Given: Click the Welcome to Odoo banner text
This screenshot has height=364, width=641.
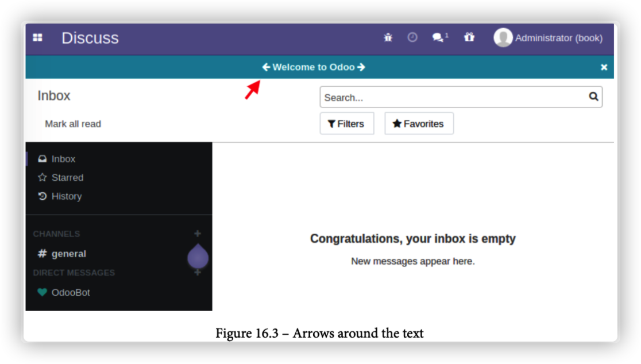Looking at the screenshot, I should point(314,67).
